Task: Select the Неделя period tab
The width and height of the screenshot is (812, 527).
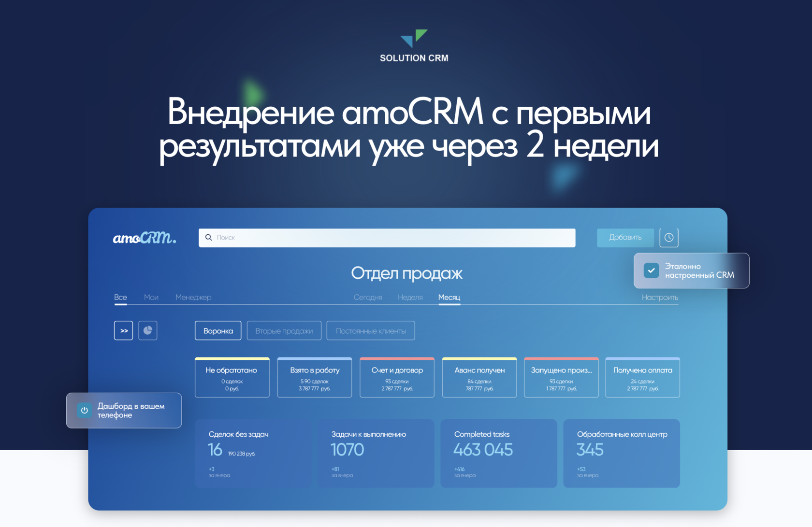Action: [x=410, y=298]
